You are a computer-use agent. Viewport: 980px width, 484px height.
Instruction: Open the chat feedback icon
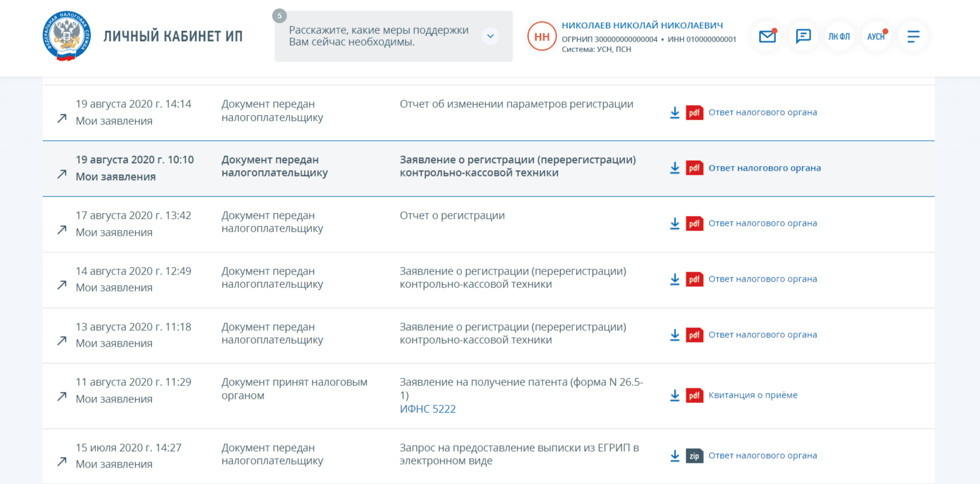[803, 36]
